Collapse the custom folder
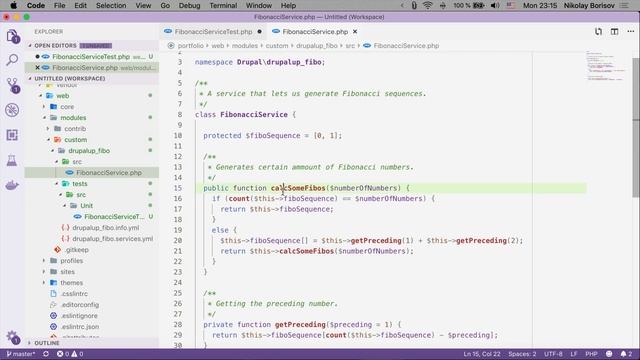This screenshot has width=640, height=360. pos(76,140)
